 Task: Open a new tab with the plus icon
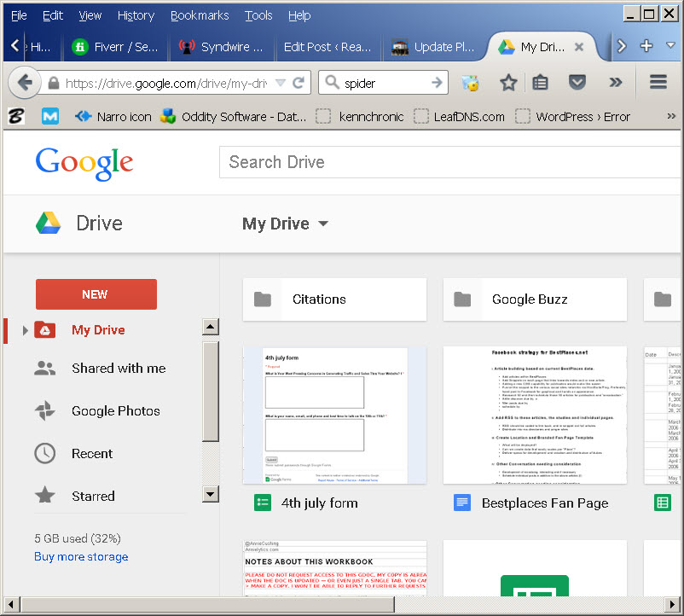(646, 45)
